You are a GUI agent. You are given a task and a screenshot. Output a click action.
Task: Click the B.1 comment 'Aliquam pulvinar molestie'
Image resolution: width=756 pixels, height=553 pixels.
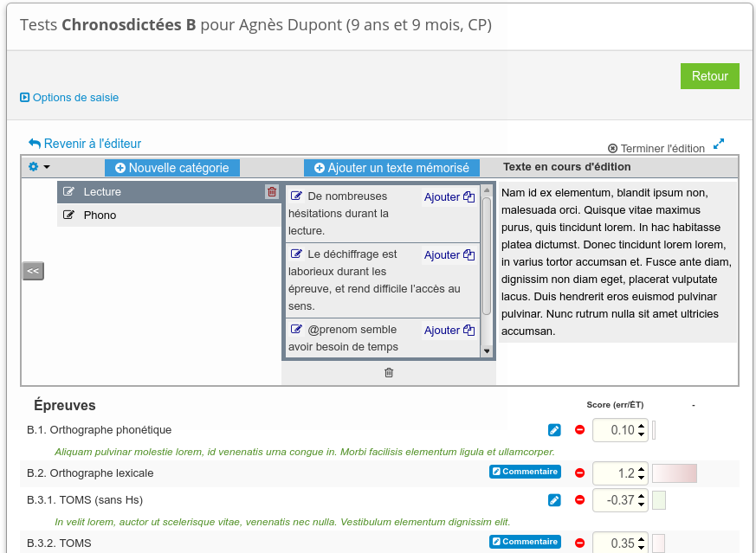(304, 452)
